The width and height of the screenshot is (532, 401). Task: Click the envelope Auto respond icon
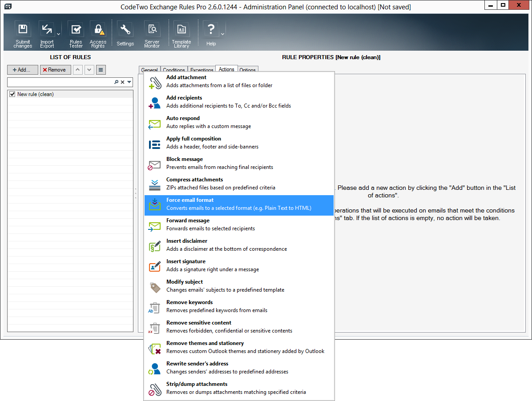(x=155, y=124)
